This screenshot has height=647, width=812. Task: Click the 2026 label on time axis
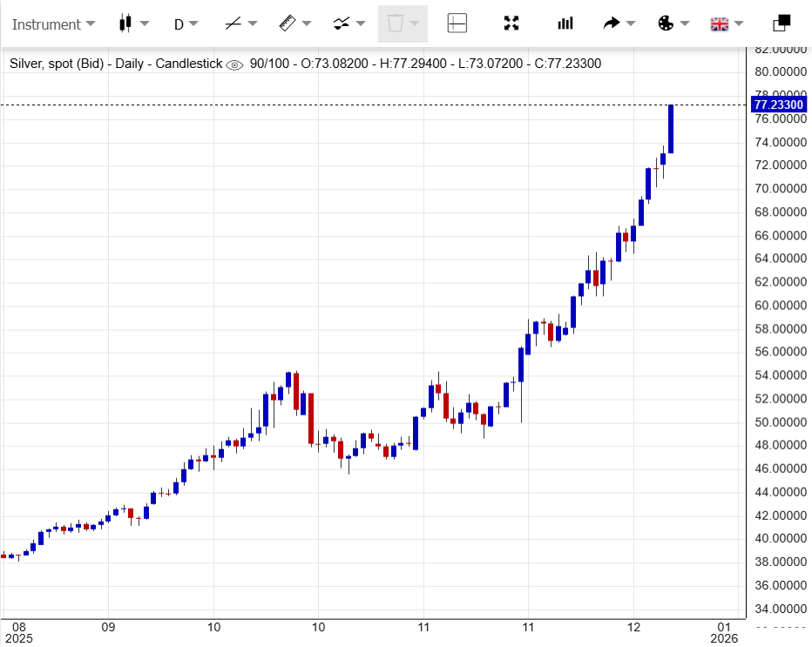tap(724, 638)
